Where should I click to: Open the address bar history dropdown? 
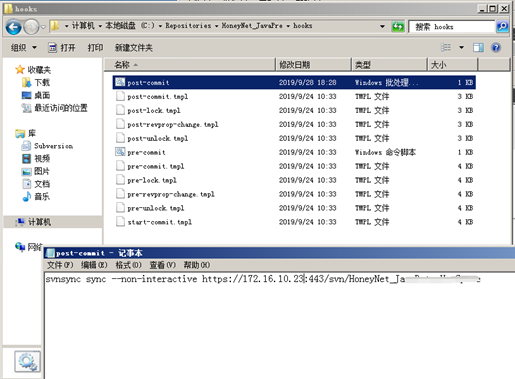pyautogui.click(x=382, y=26)
